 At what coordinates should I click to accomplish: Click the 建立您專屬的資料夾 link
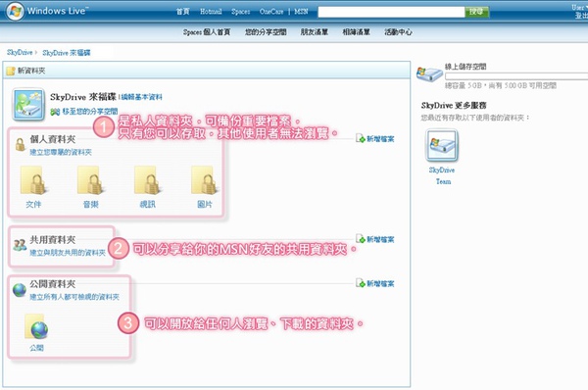61,152
